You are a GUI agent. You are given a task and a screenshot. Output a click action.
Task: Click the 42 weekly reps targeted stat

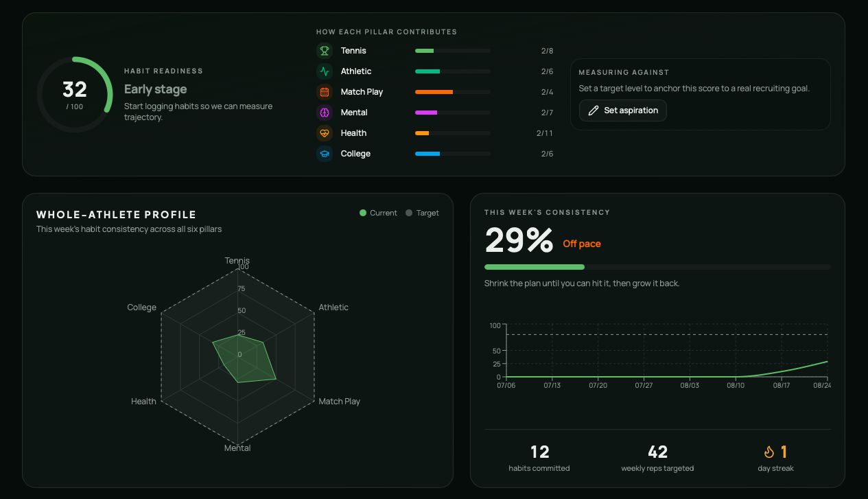(657, 458)
